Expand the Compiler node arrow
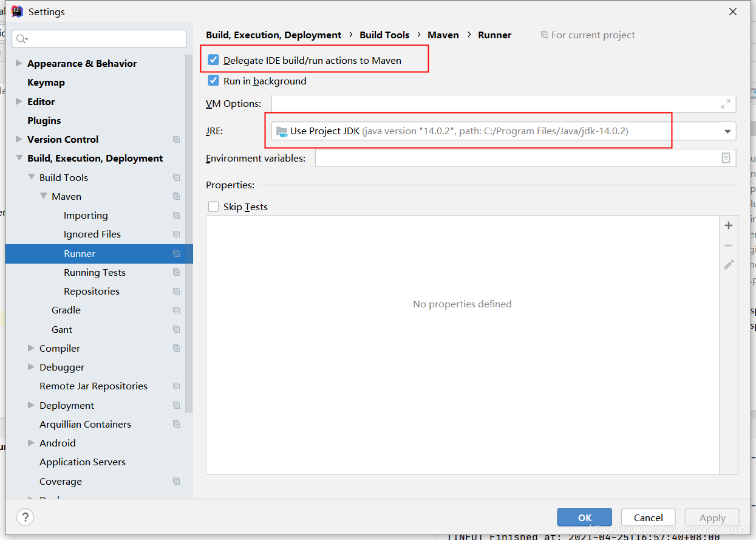 pyautogui.click(x=31, y=348)
